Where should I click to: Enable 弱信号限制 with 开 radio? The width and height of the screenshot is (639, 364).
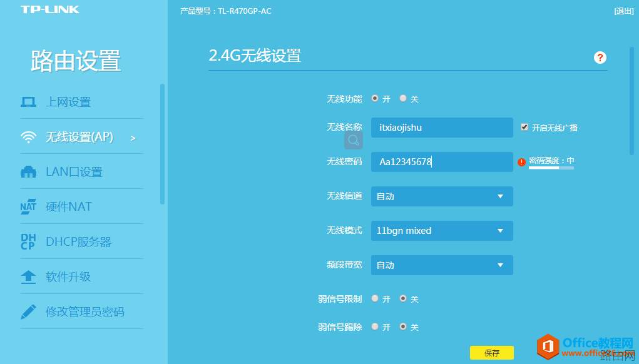click(375, 298)
